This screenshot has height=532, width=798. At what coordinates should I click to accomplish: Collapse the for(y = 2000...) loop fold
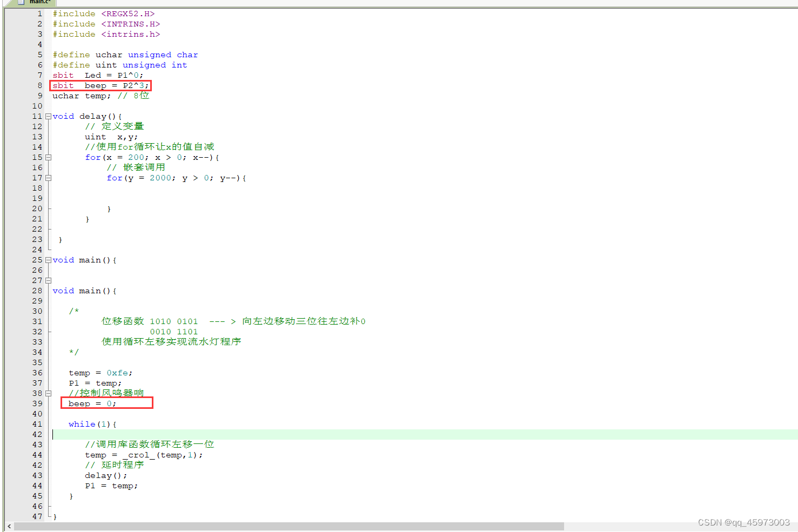48,178
